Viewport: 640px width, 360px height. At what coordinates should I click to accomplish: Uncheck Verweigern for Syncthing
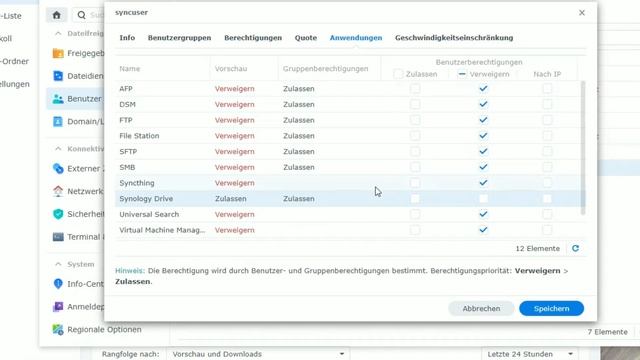click(483, 183)
